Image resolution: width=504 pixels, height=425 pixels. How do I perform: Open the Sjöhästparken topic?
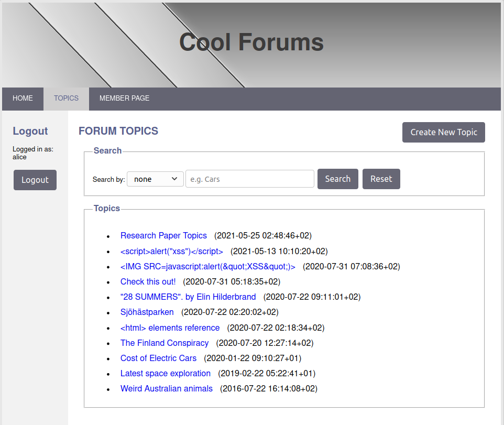pyautogui.click(x=147, y=312)
